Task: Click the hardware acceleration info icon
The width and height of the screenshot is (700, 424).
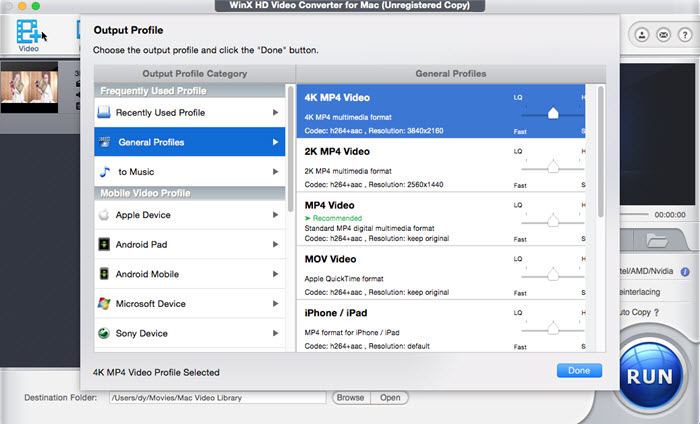Action: click(x=685, y=271)
